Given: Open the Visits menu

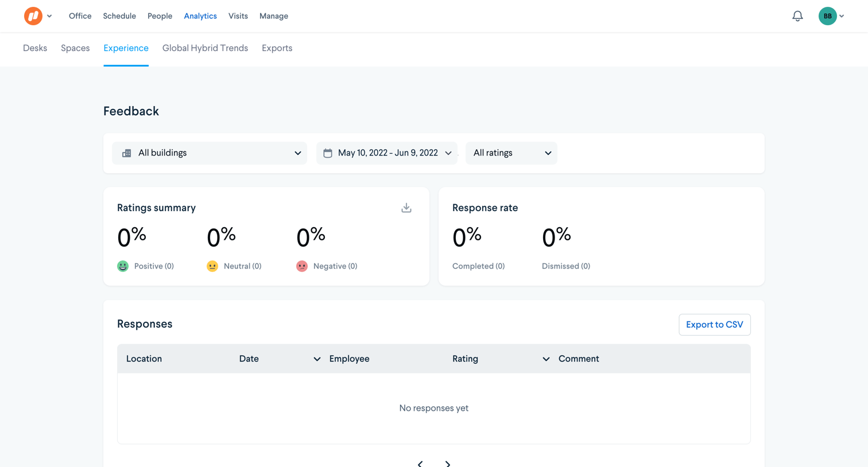Looking at the screenshot, I should point(238,16).
